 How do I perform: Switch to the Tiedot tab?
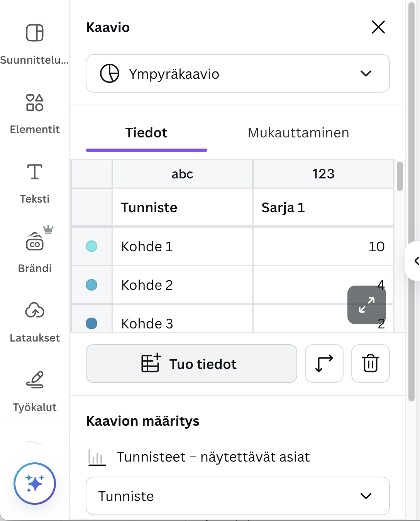click(146, 133)
